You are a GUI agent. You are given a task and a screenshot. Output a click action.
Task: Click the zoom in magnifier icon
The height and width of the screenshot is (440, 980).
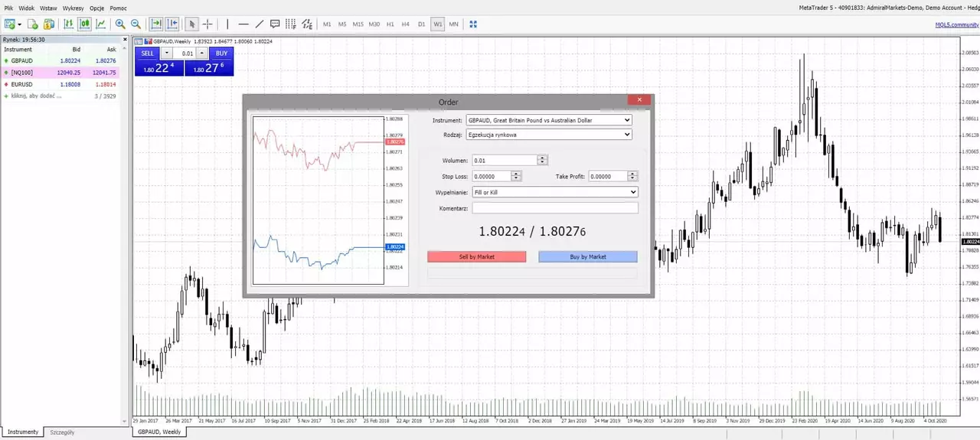[120, 24]
